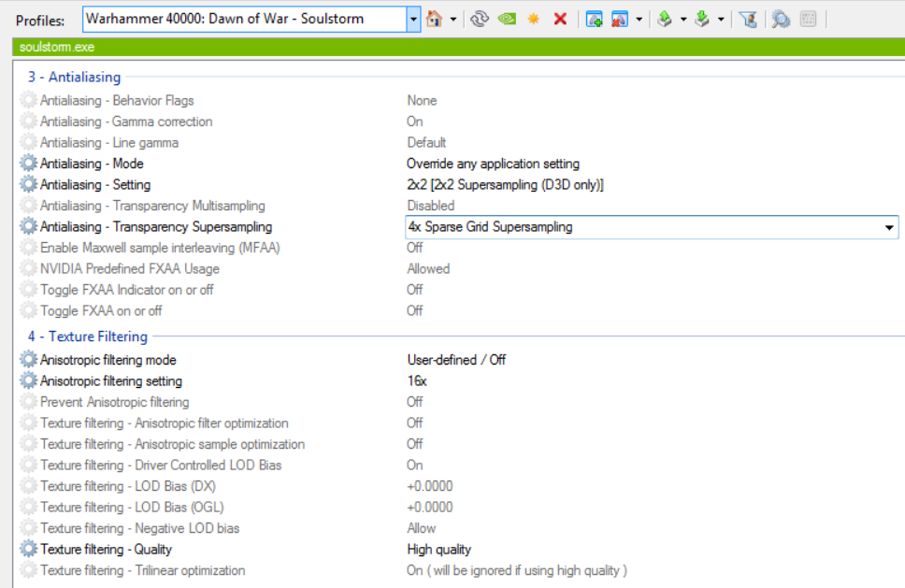The width and height of the screenshot is (905, 588).
Task: Click gear icon beside Antialiasing - Behavior Flags
Action: pyautogui.click(x=28, y=100)
